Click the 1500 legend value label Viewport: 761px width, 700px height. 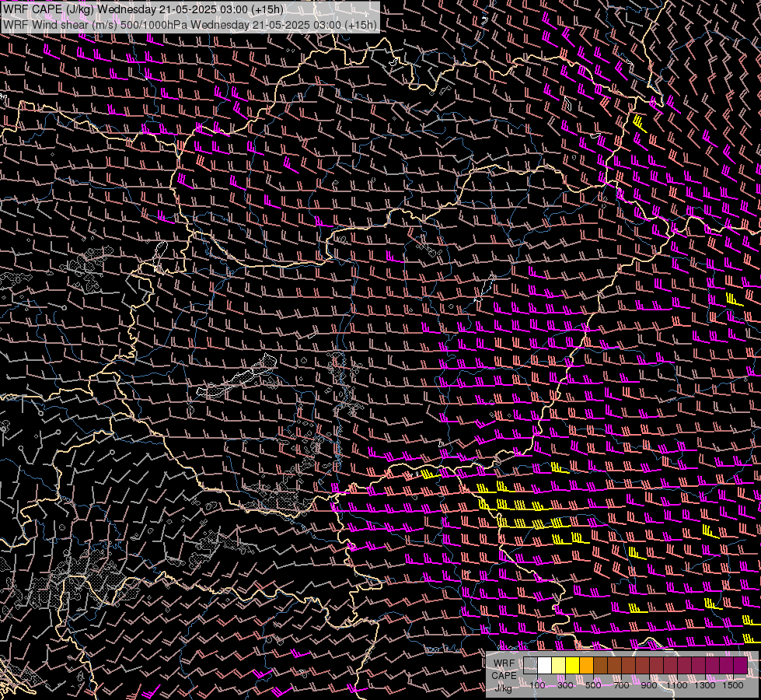[733, 685]
